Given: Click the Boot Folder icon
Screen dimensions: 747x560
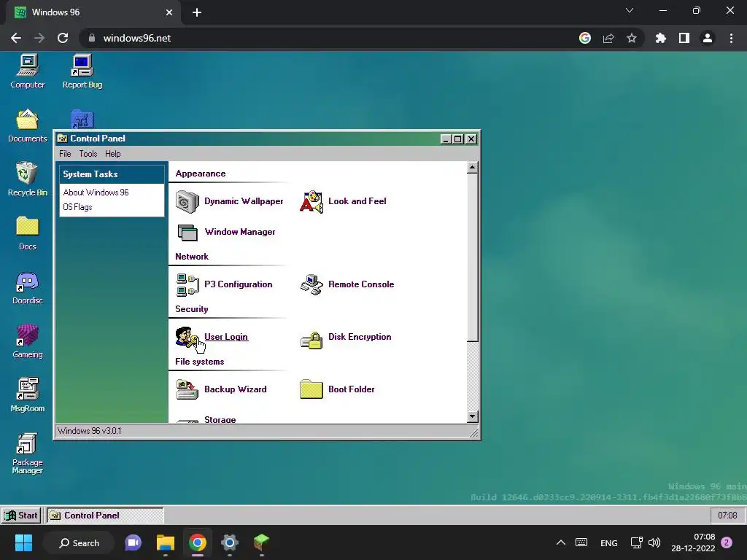Looking at the screenshot, I should click(x=311, y=389).
